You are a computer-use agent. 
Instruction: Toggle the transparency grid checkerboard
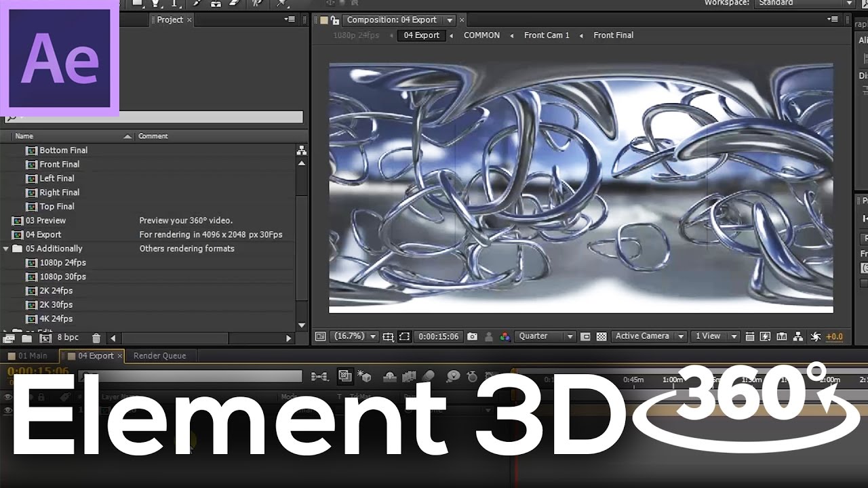click(601, 336)
